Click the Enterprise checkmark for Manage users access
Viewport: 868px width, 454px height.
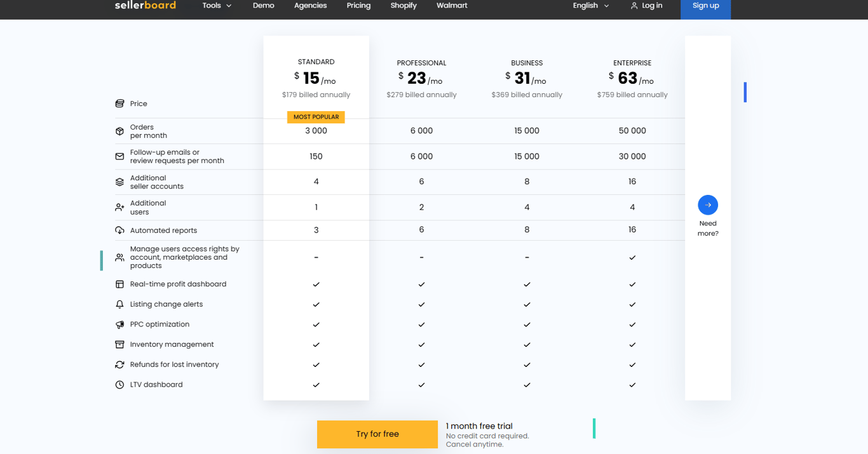[632, 258]
